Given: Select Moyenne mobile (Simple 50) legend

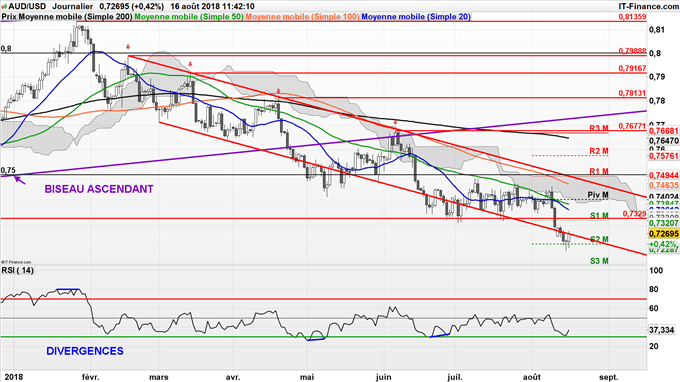Looking at the screenshot, I should click(189, 17).
